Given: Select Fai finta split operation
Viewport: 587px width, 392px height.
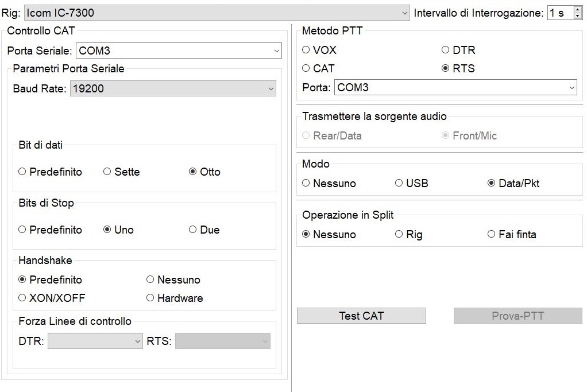Looking at the screenshot, I should (491, 234).
